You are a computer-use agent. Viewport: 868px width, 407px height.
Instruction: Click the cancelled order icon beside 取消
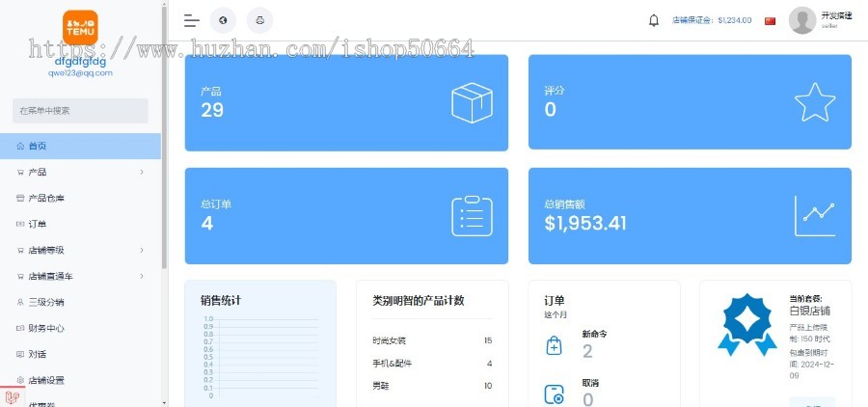tap(555, 394)
